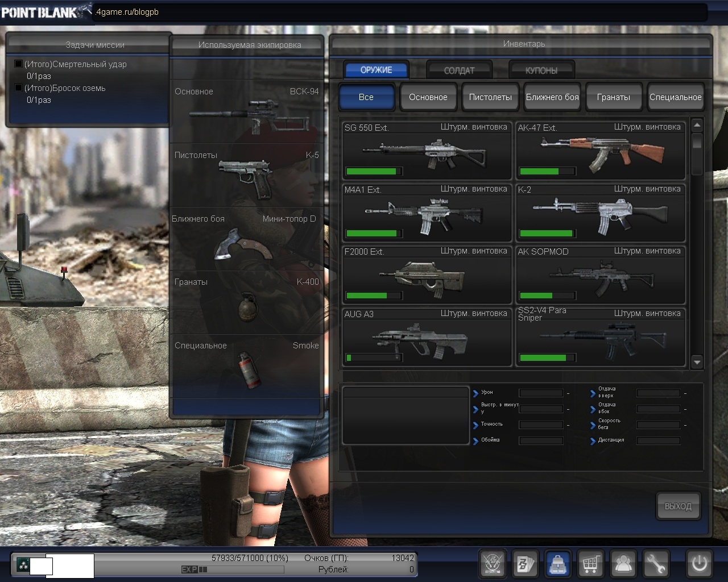This screenshot has height=582, width=728.
Task: Open settings with the wrench icon
Action: coord(656,564)
